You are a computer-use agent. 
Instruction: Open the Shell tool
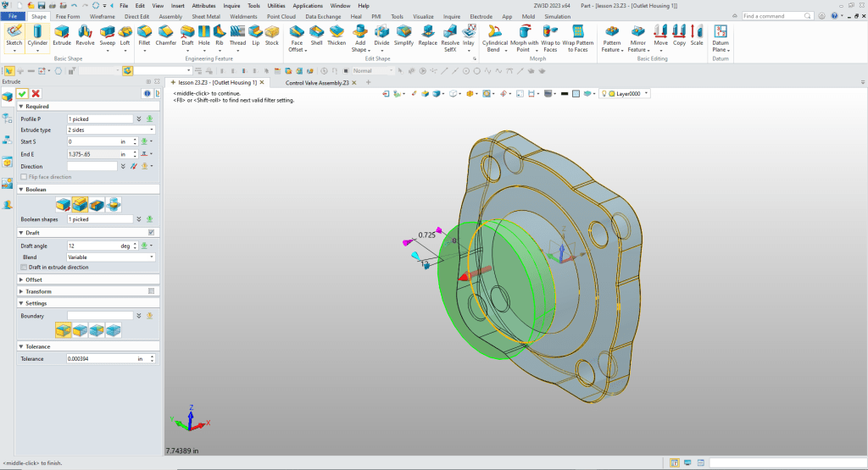[316, 35]
